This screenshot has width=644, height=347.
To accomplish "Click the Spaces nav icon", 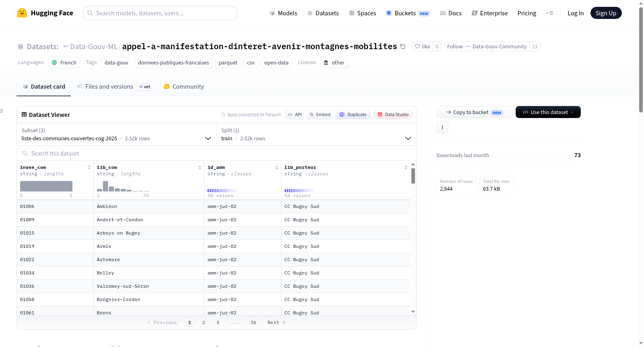I will pyautogui.click(x=352, y=13).
